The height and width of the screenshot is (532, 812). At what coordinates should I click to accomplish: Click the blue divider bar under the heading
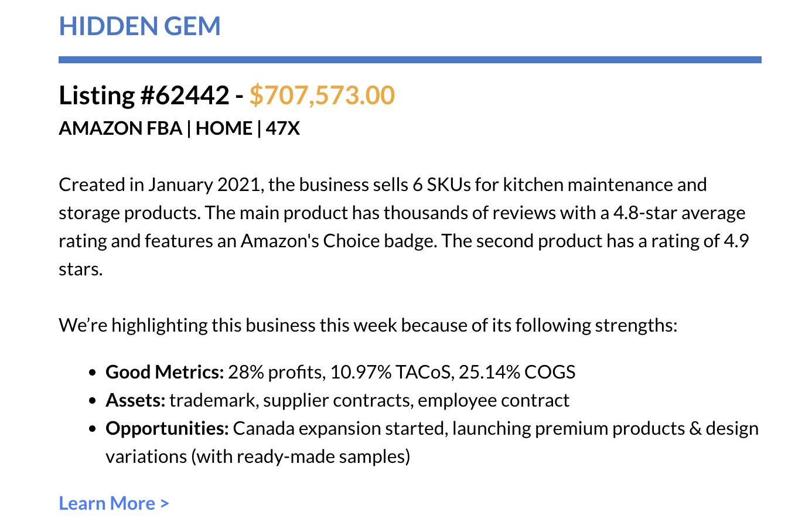410,60
